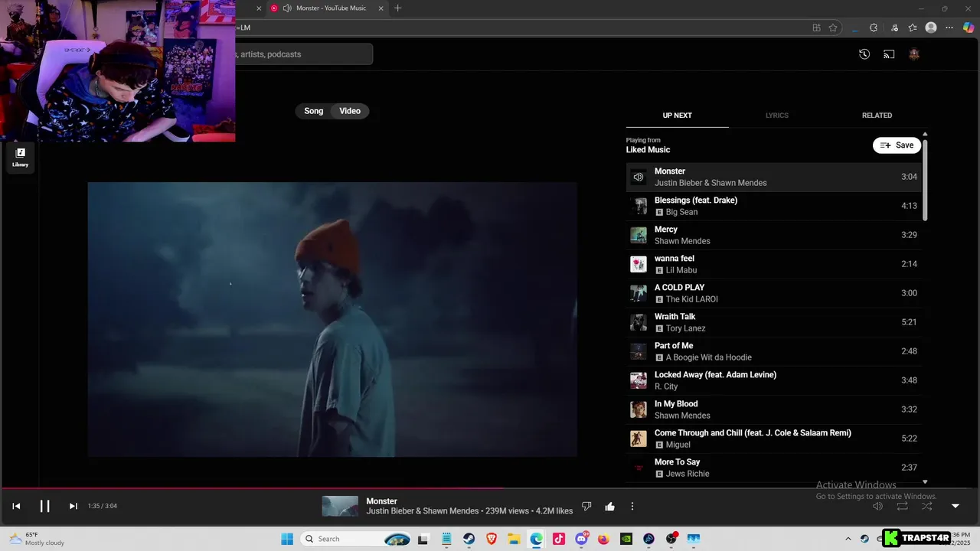
Task: Toggle the thumbs-up like on Monster
Action: click(609, 506)
